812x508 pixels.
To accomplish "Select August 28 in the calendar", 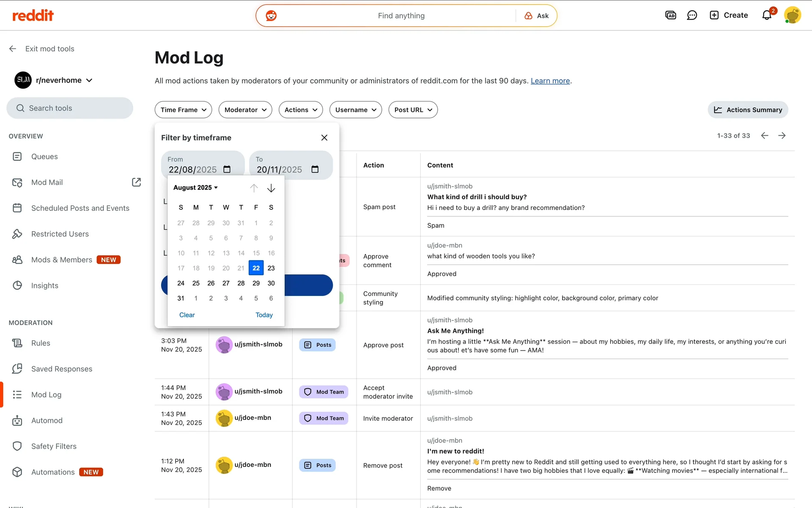I will coord(241,283).
